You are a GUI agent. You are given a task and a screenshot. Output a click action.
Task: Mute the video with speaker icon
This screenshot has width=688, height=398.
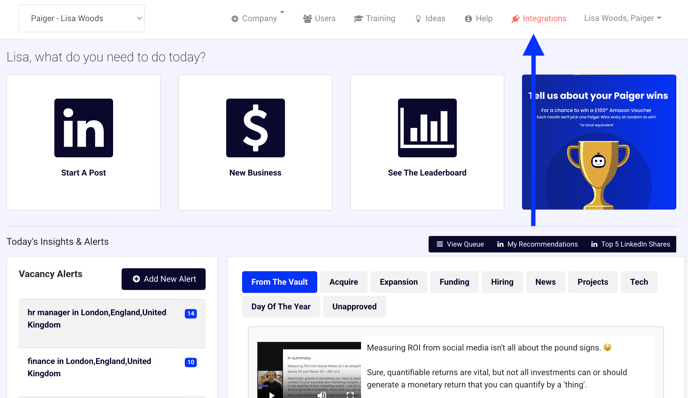[322, 395]
